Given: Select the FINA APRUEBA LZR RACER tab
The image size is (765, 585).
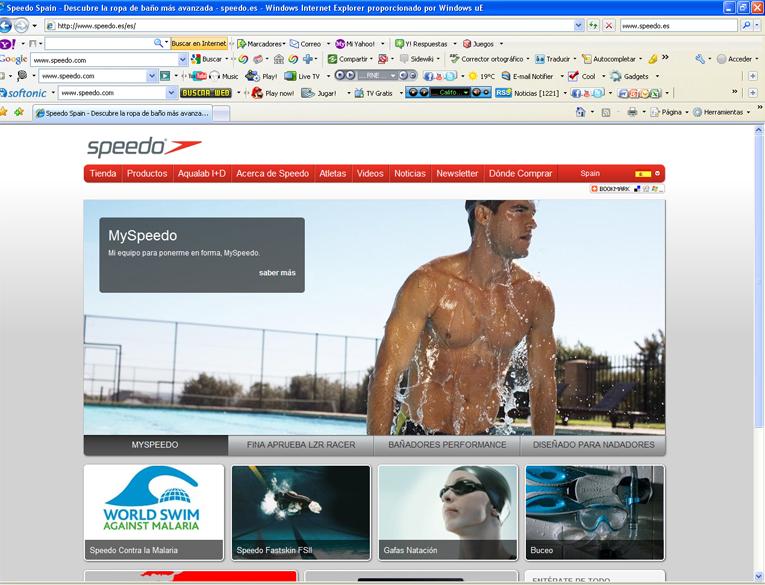Looking at the screenshot, I should (x=301, y=445).
